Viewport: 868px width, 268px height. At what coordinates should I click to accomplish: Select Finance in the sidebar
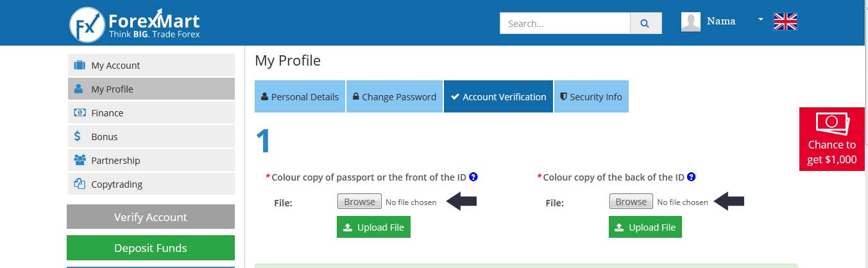pyautogui.click(x=151, y=112)
